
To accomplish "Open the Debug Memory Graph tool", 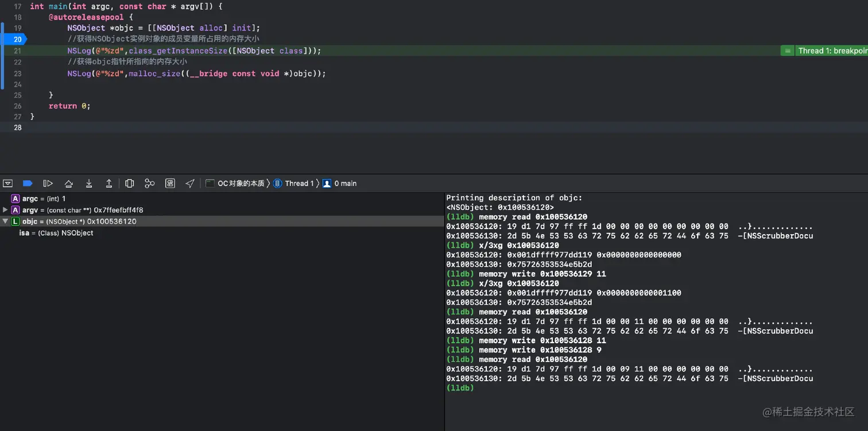I will 149,184.
